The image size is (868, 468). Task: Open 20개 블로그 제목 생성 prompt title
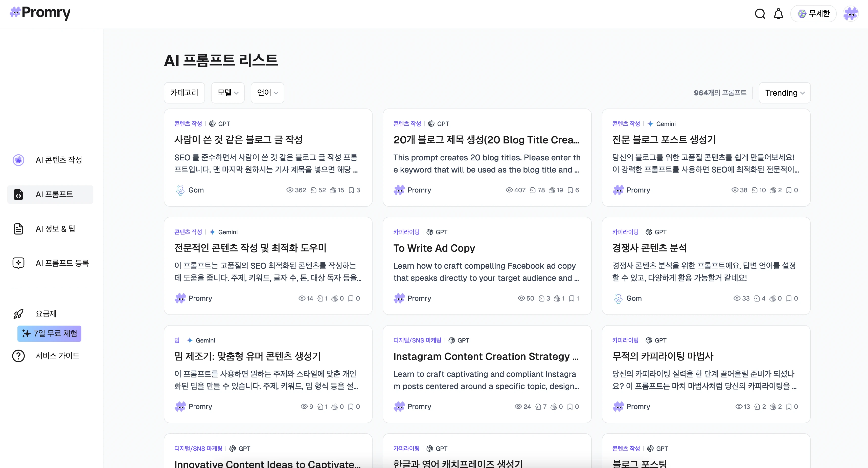[x=486, y=140]
